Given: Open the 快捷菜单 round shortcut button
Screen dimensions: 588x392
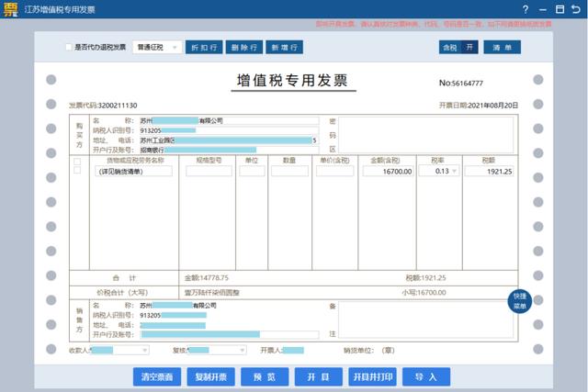Looking at the screenshot, I should pos(520,301).
